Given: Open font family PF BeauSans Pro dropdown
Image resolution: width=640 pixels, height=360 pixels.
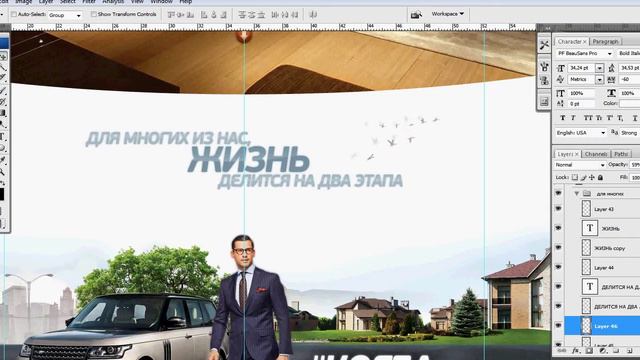Looking at the screenshot, I should coord(584,53).
